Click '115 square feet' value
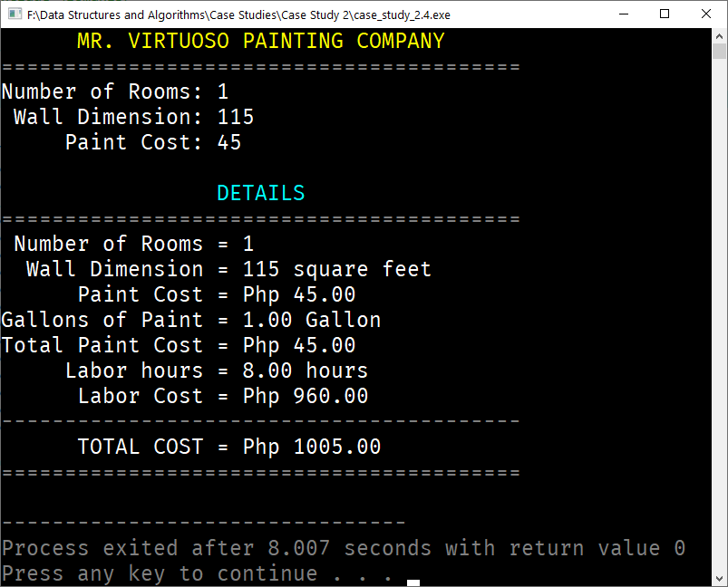The height and width of the screenshot is (587, 728). point(337,269)
